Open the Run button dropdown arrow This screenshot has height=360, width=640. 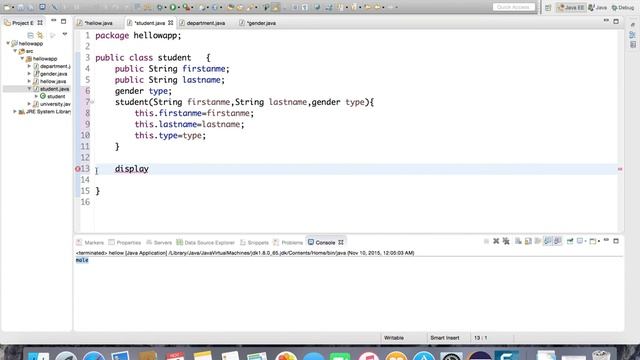click(179, 7)
